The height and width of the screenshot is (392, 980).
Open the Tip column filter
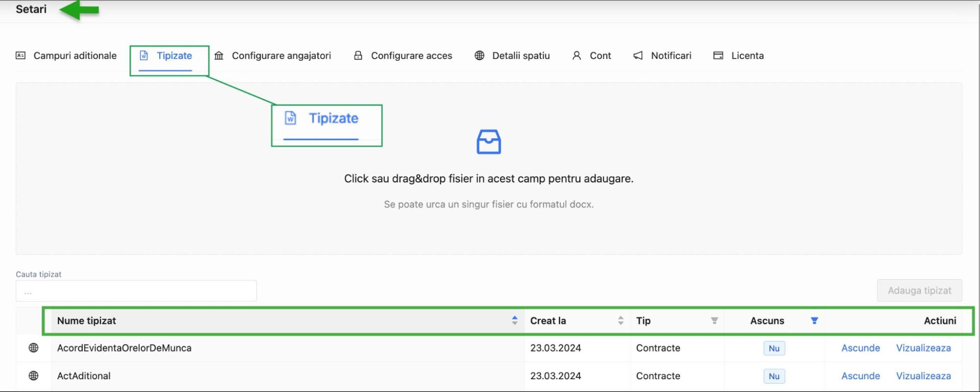pos(714,320)
